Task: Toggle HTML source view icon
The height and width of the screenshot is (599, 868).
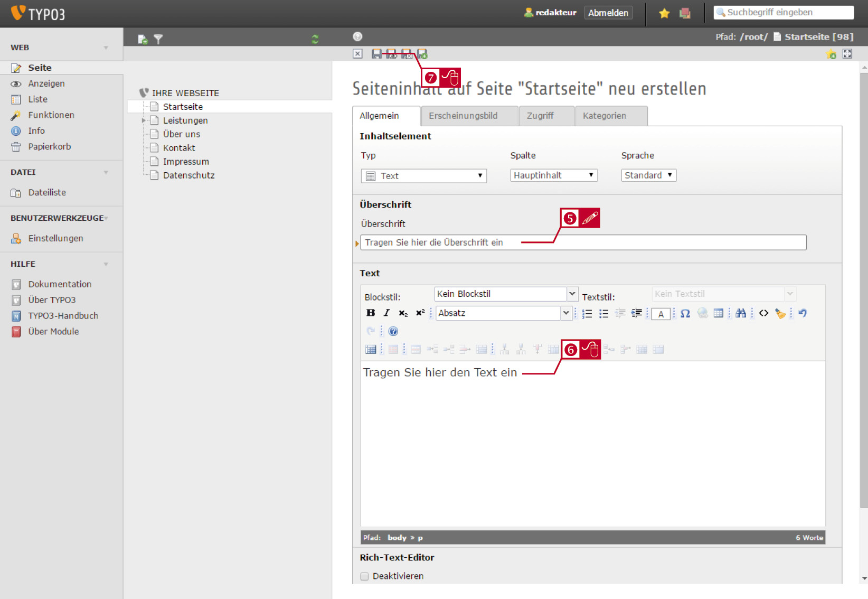Action: [763, 314]
